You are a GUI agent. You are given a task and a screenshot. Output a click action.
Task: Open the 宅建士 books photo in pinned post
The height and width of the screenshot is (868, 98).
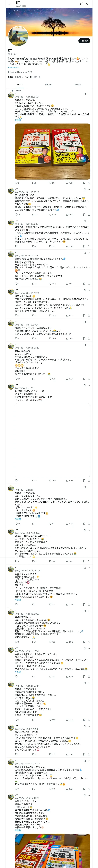[52, 152]
